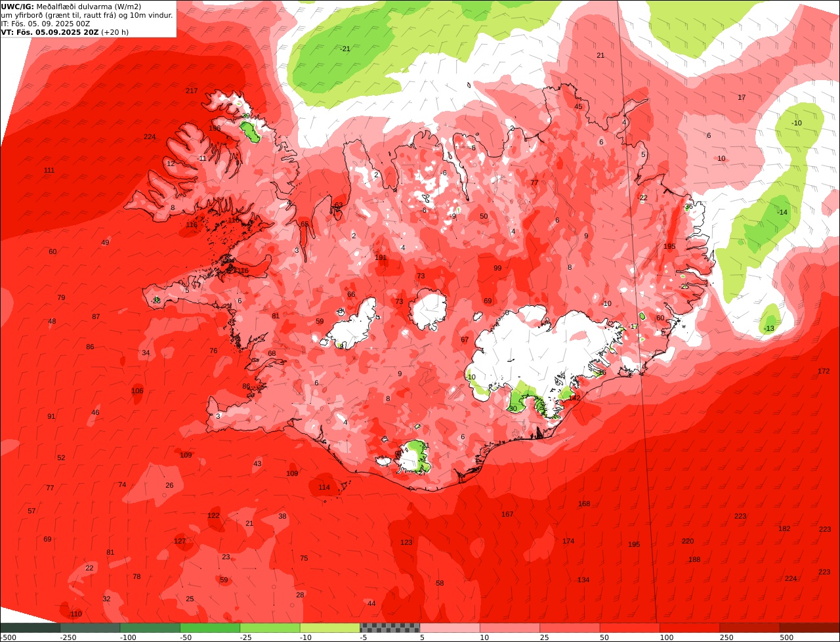Click the '67' value on the map

click(465, 339)
